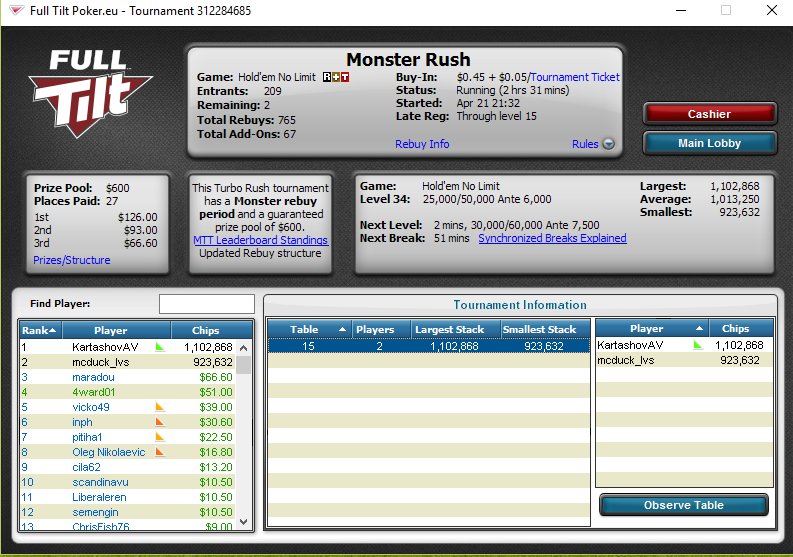Viewport: 793px width, 557px height.
Task: Sort tables by Table column header
Action: point(309,329)
